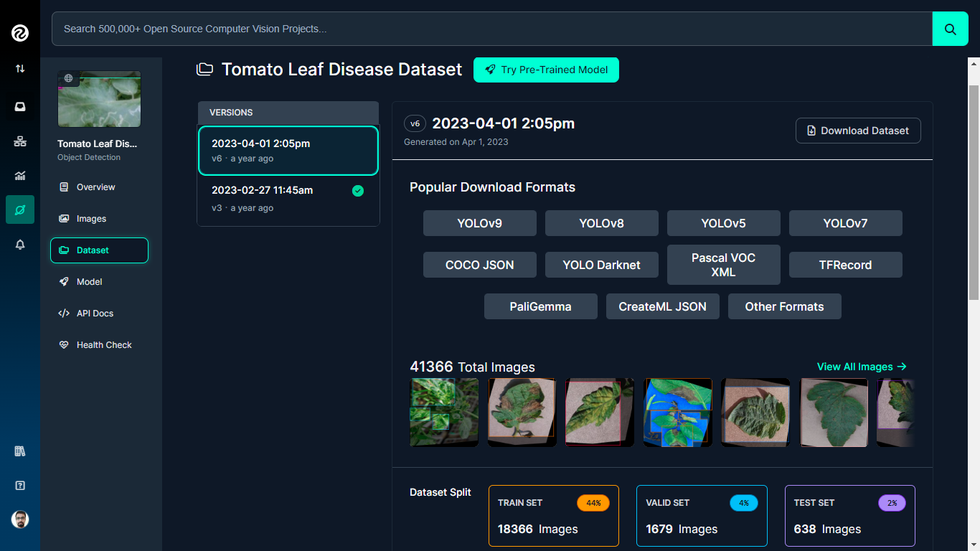
Task: Click Try Pre-Trained Model button
Action: [546, 70]
